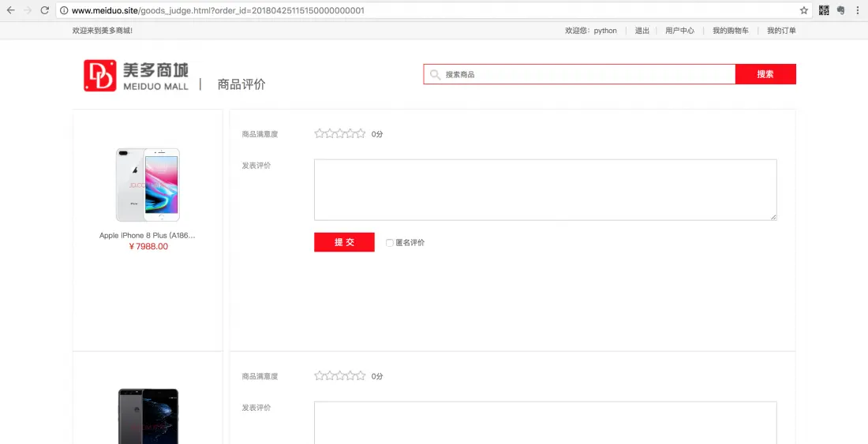
Task: Enable the 匿名评价 anonymous checkbox
Action: 390,243
